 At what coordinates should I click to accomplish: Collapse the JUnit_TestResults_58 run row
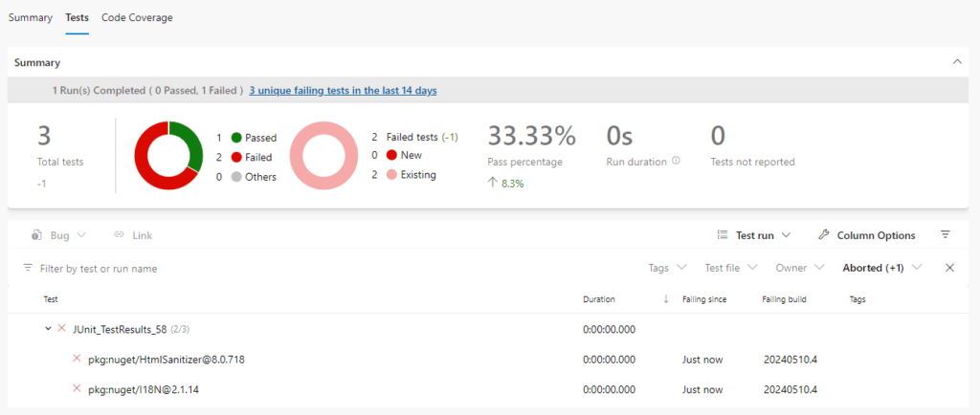coord(48,329)
